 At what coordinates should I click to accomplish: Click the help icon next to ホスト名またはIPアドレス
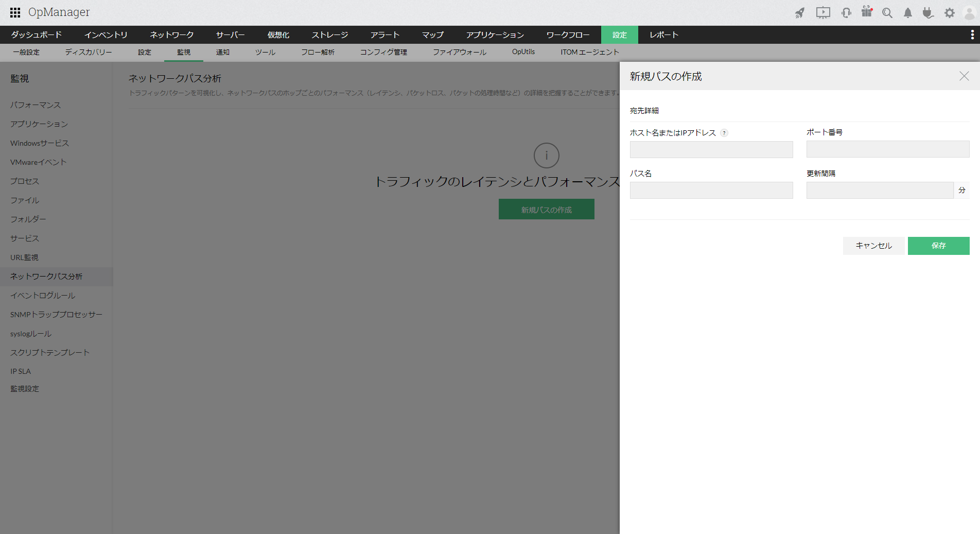click(x=725, y=132)
